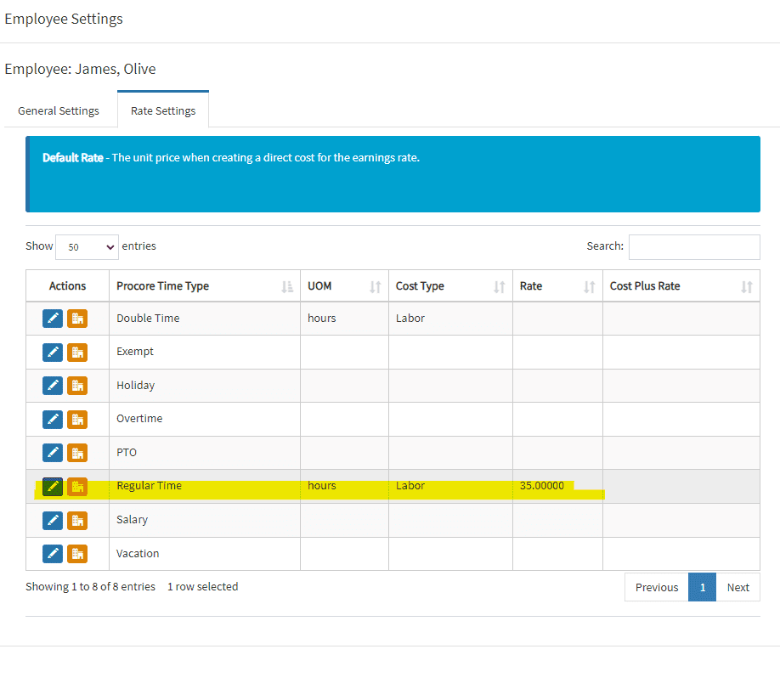
Task: Click the orange building icon for Overtime
Action: pos(77,419)
